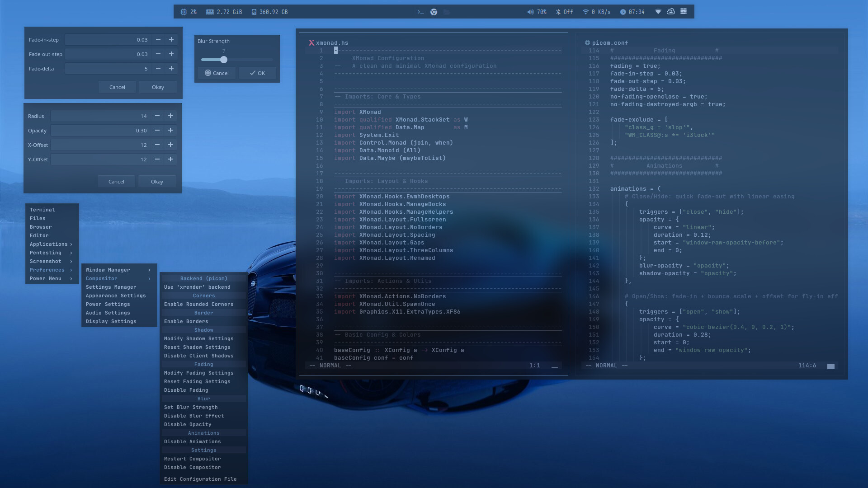Click OK in the Blur Strength dialog
868x488 pixels.
[x=257, y=73]
